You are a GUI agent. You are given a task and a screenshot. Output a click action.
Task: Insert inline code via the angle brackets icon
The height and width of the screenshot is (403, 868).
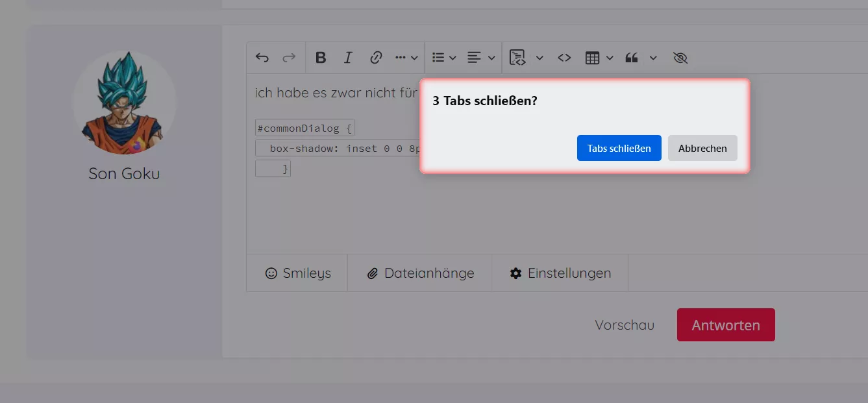[564, 58]
